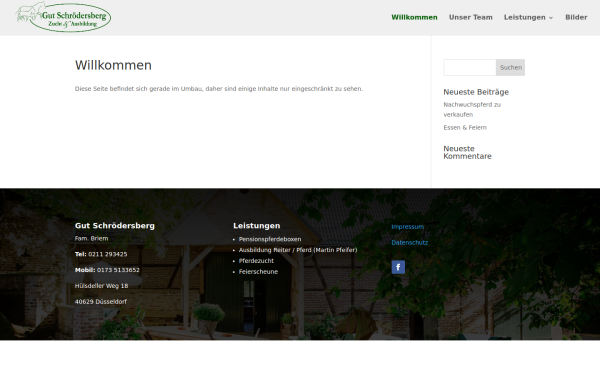Screen dimensions: 600x375
Task: Click the 40629 Düsseldorf text
Action: coord(101,302)
